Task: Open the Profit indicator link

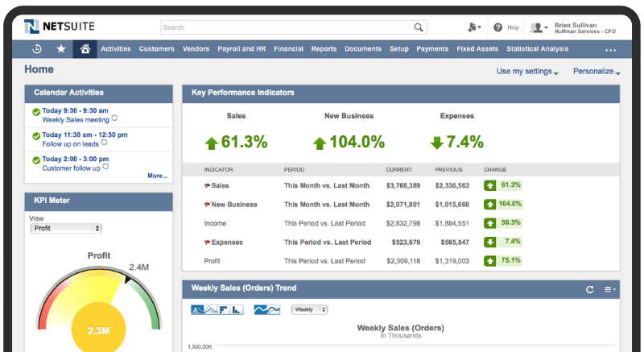Action: (212, 261)
